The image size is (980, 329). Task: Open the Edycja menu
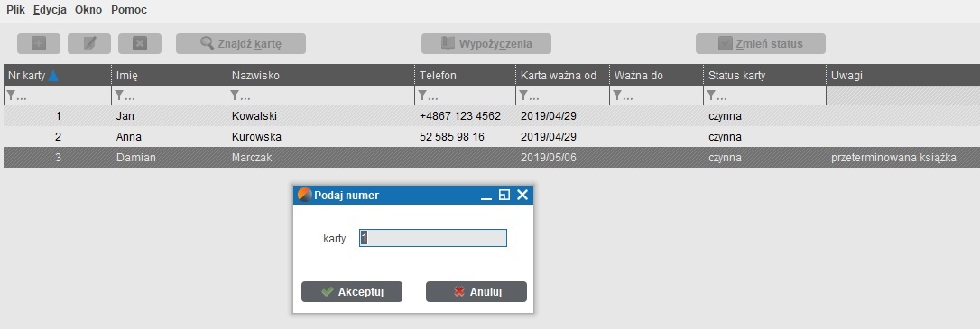coord(50,10)
